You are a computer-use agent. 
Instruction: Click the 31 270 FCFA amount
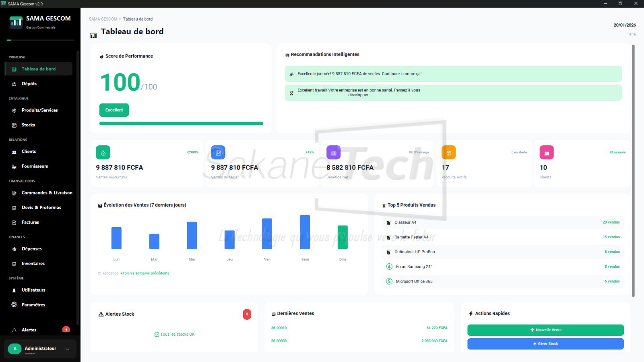tap(437, 328)
